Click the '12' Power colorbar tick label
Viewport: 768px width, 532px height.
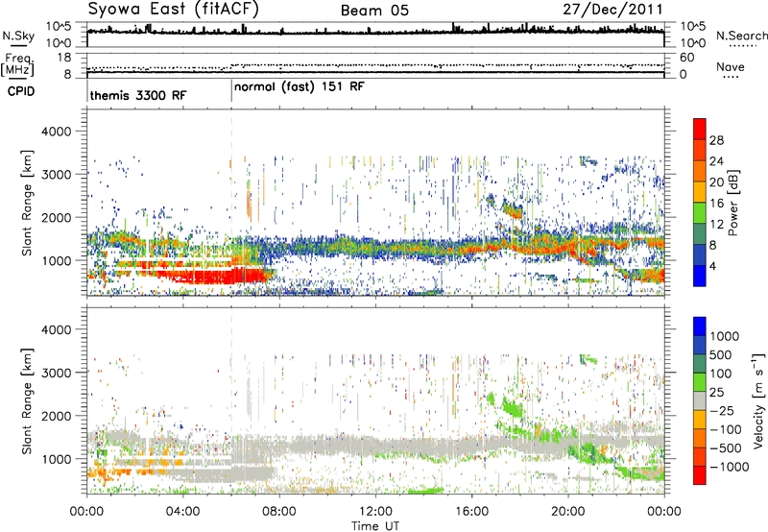point(716,225)
